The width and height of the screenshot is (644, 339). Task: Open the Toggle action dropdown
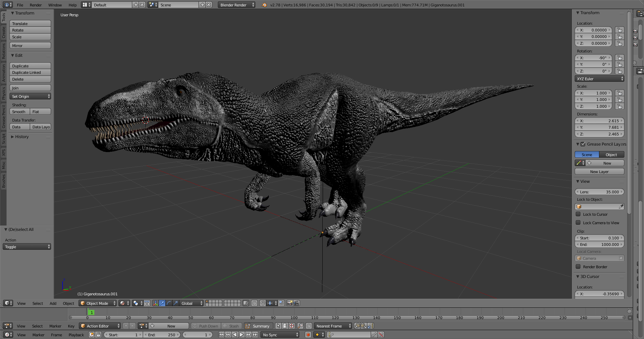[x=27, y=247]
